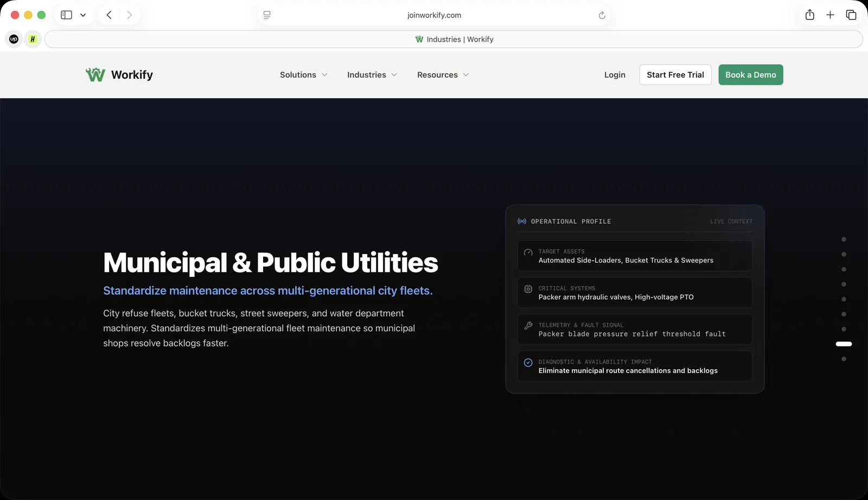The width and height of the screenshot is (868, 500).
Task: Click the Operational Profile broadcast icon
Action: (x=522, y=221)
